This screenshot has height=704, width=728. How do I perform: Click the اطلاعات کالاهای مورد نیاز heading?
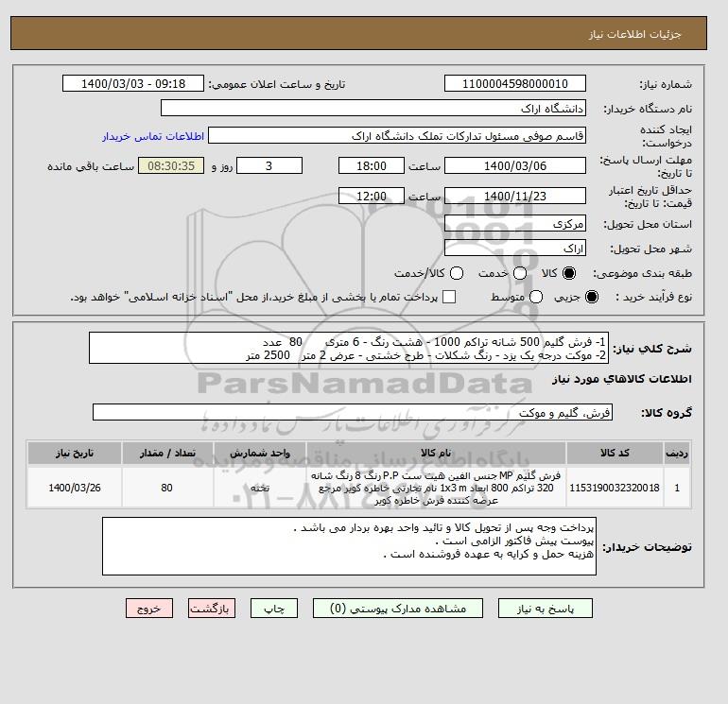(x=622, y=379)
